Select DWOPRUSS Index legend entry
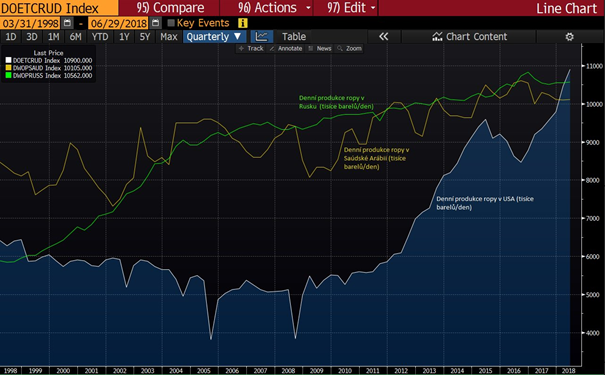This screenshot has height=375, width=605. (x=49, y=76)
